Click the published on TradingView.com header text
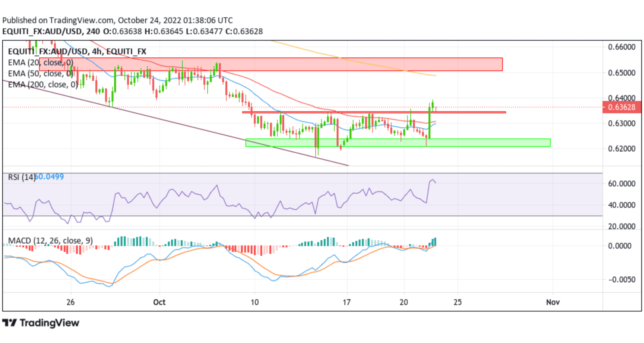Image resolution: width=644 pixels, height=343 pixels. [x=117, y=20]
